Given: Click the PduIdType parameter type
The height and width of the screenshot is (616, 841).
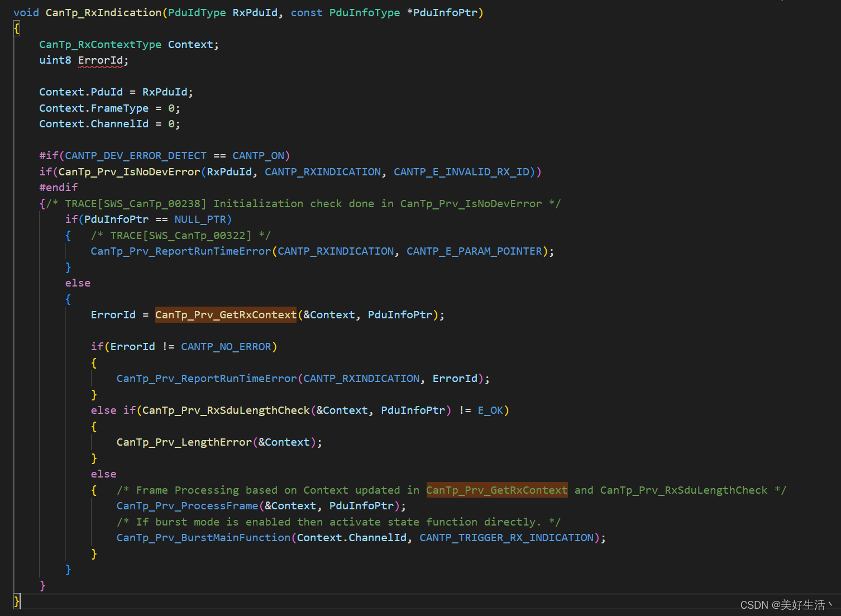Looking at the screenshot, I should pyautogui.click(x=197, y=12).
